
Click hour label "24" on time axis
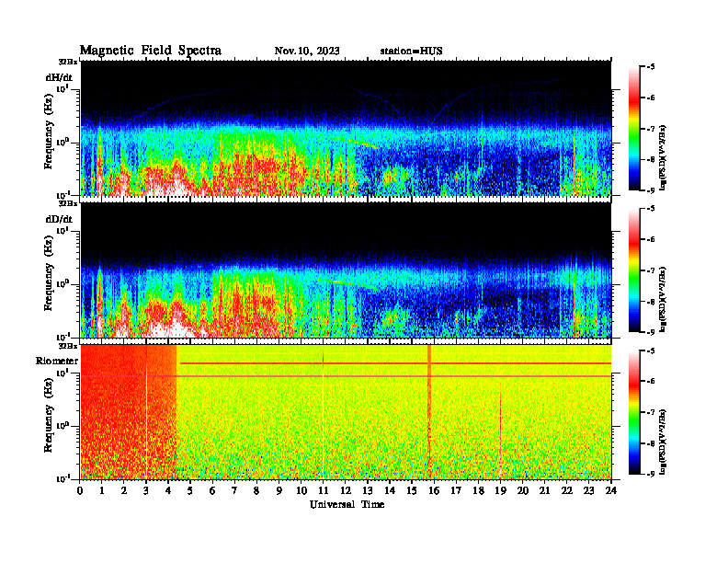(611, 490)
